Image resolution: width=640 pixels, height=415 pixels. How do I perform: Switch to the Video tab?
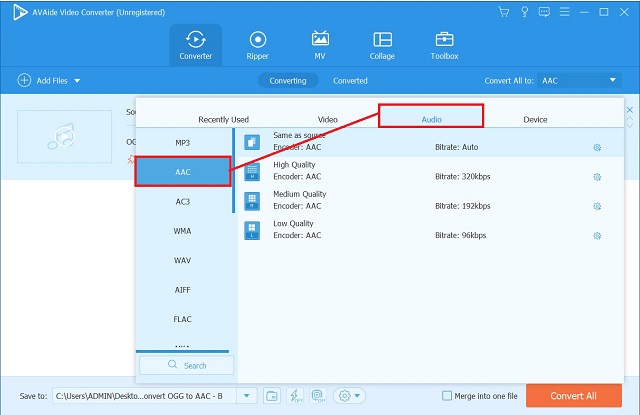[327, 120]
